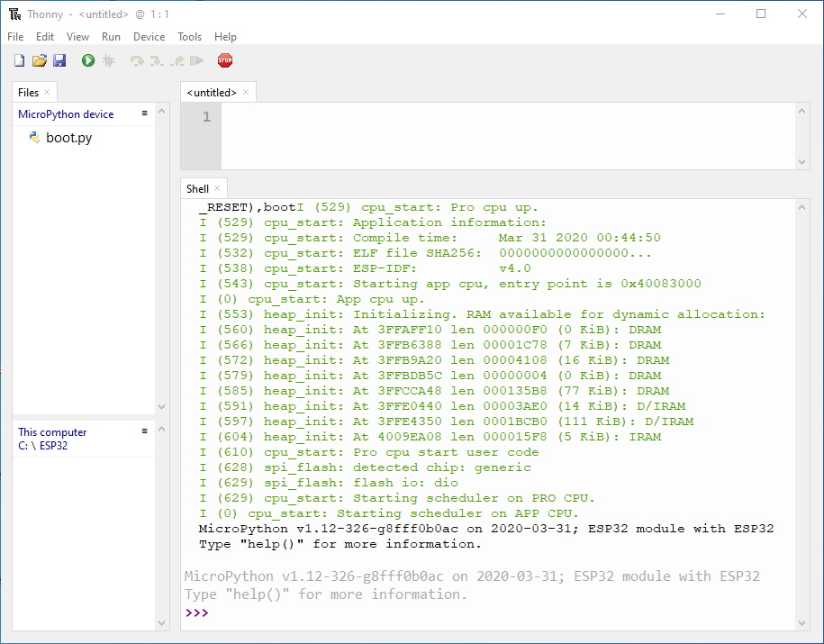Click the black 'Type "help()" for more information.' line
This screenshot has width=824, height=644.
tap(340, 544)
